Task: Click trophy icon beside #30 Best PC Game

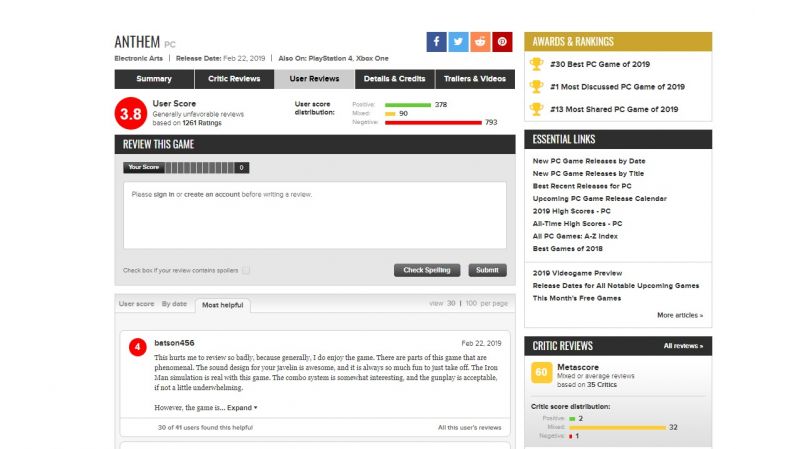Action: [x=536, y=64]
